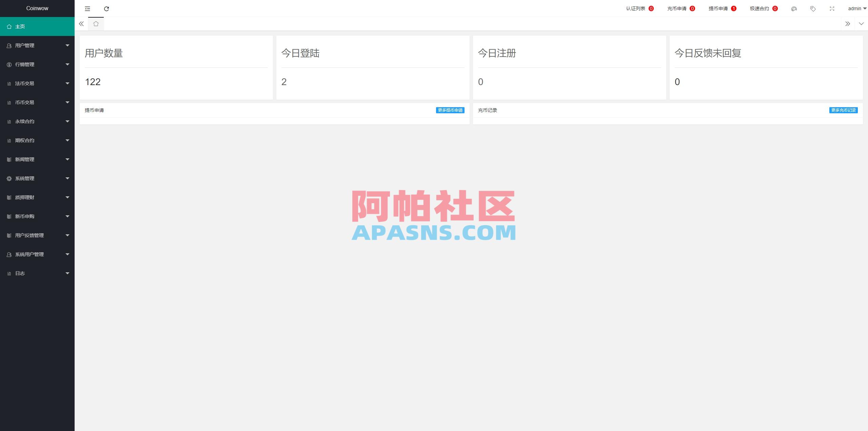Click the refresh icon in the top bar
Image resolution: width=868 pixels, height=431 pixels.
click(106, 8)
